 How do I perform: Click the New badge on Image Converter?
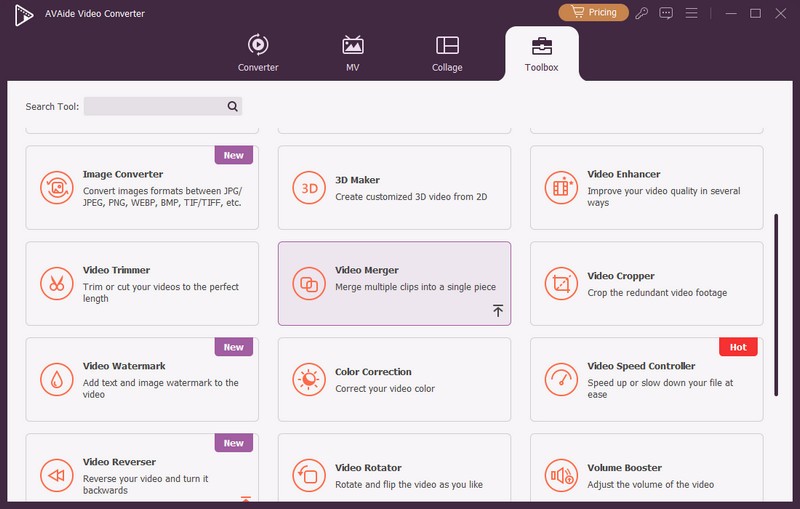point(234,155)
